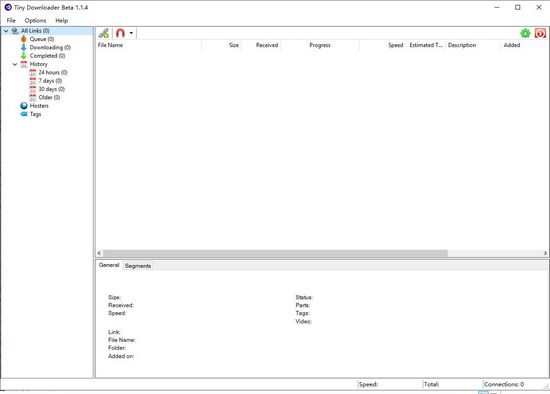550x394 pixels.
Task: Select the 24 hours (0) history entry
Action: (53, 72)
